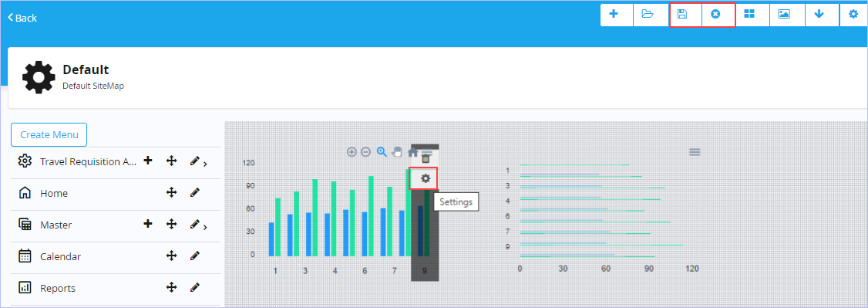868x308 pixels.
Task: Save using the floppy disk icon
Action: point(682,15)
